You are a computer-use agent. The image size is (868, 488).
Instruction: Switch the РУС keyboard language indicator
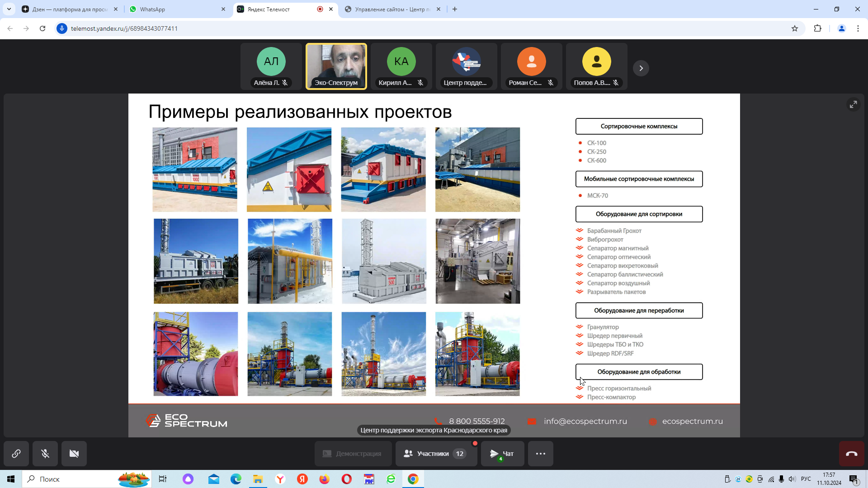[x=806, y=479]
